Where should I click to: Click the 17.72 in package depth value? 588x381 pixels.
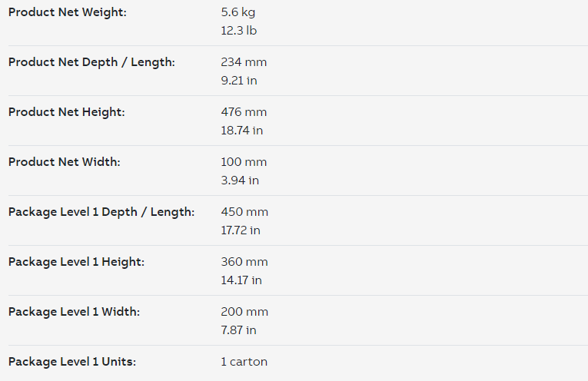point(241,230)
